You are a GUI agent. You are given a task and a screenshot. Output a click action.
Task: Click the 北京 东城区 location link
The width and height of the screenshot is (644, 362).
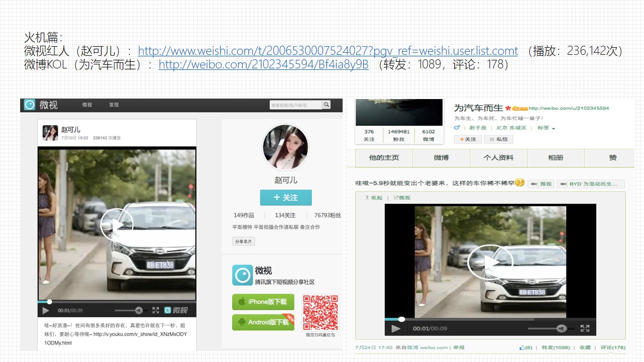pos(511,128)
